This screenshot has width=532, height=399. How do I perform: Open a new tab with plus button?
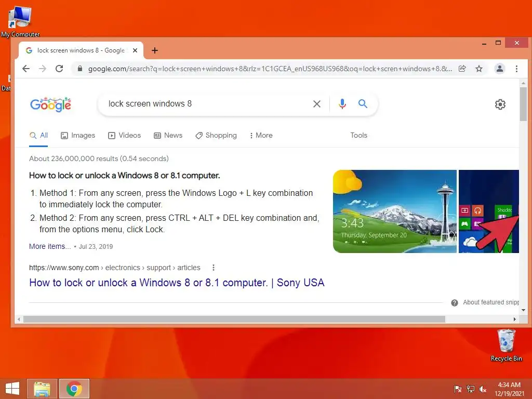[x=155, y=50]
